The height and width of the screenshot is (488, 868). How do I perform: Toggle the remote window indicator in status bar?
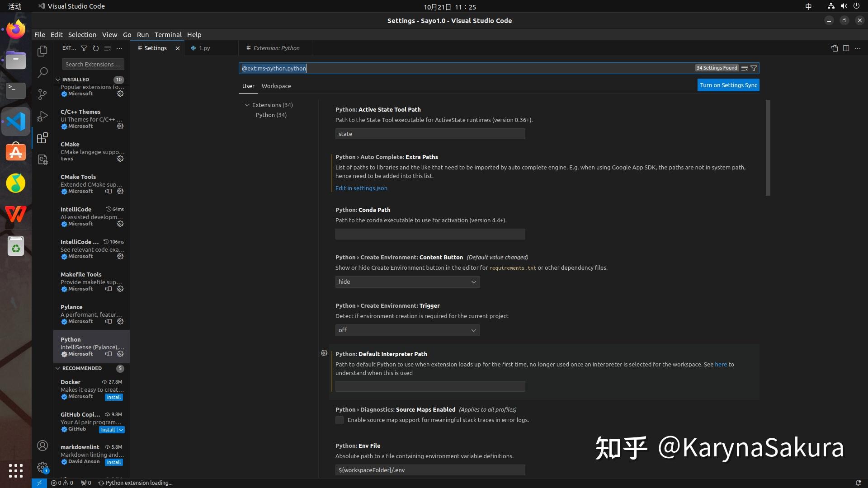point(39,483)
